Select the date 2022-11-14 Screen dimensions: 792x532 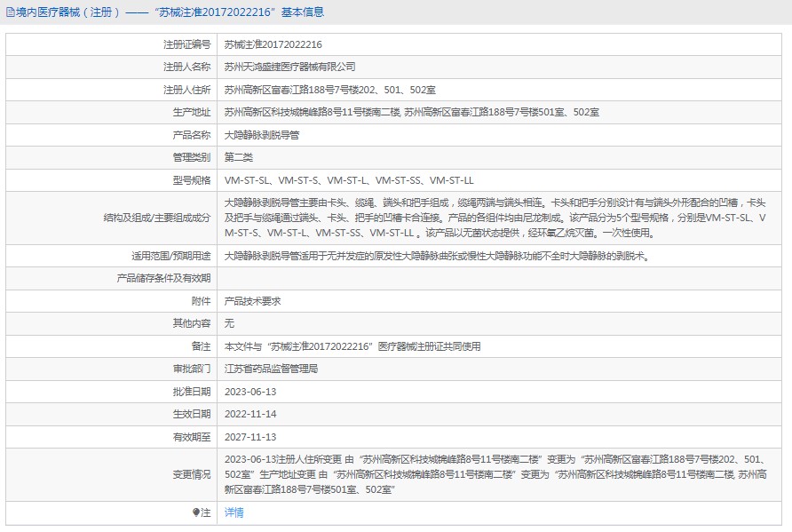coord(250,414)
